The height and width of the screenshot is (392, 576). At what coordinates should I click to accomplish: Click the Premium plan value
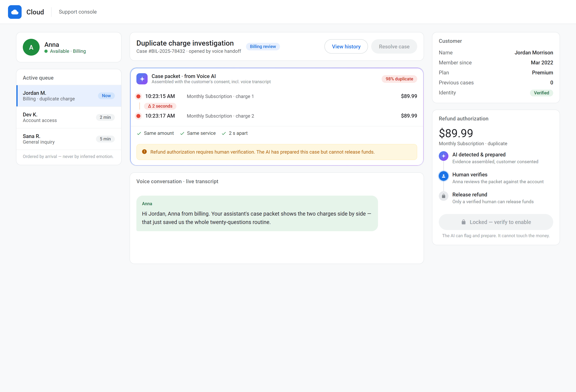pos(542,73)
